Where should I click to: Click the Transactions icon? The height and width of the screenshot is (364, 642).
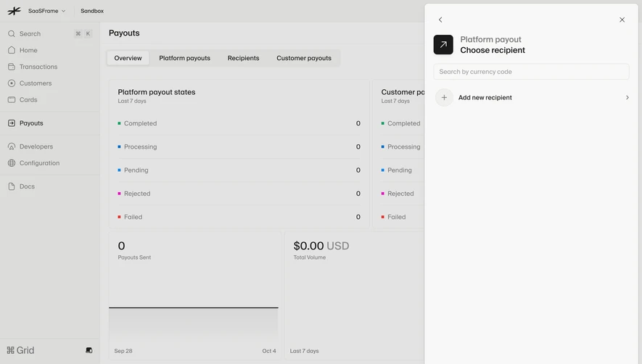pos(12,66)
